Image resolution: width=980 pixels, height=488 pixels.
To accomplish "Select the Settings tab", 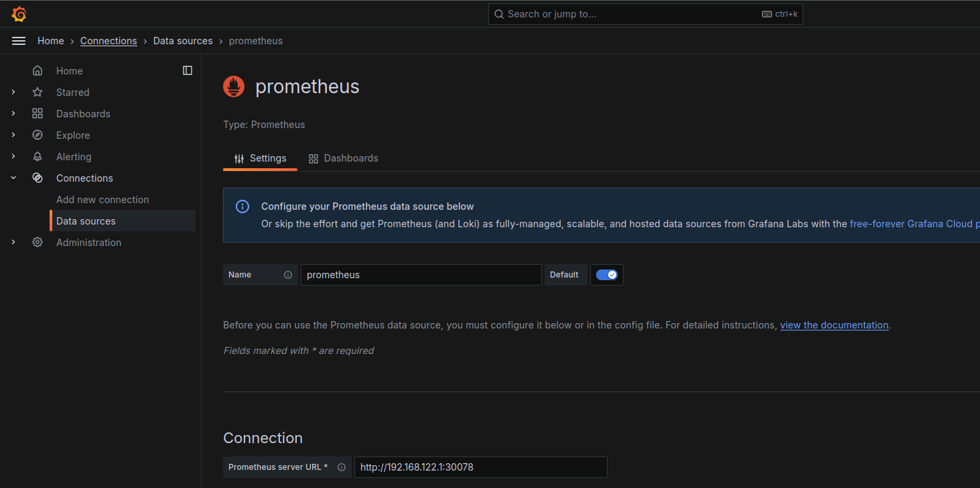I will (x=261, y=158).
